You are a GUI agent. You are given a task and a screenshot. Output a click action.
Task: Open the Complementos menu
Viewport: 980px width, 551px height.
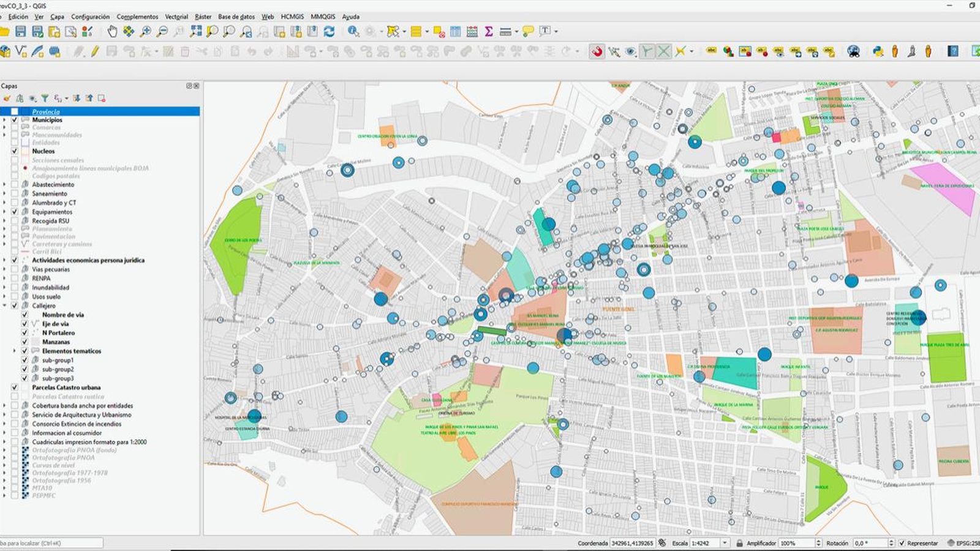coord(137,17)
